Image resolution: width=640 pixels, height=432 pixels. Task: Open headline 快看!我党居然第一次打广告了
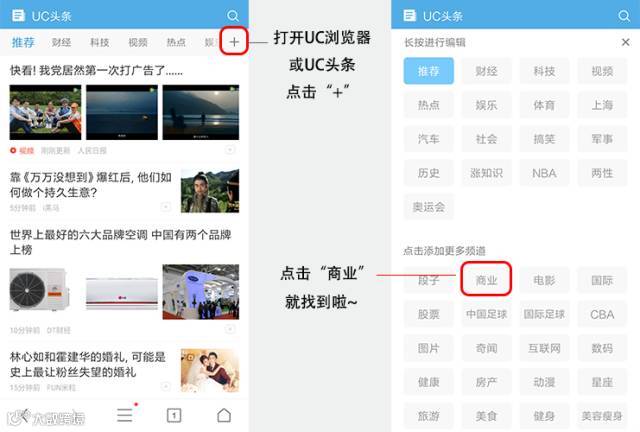(x=96, y=70)
